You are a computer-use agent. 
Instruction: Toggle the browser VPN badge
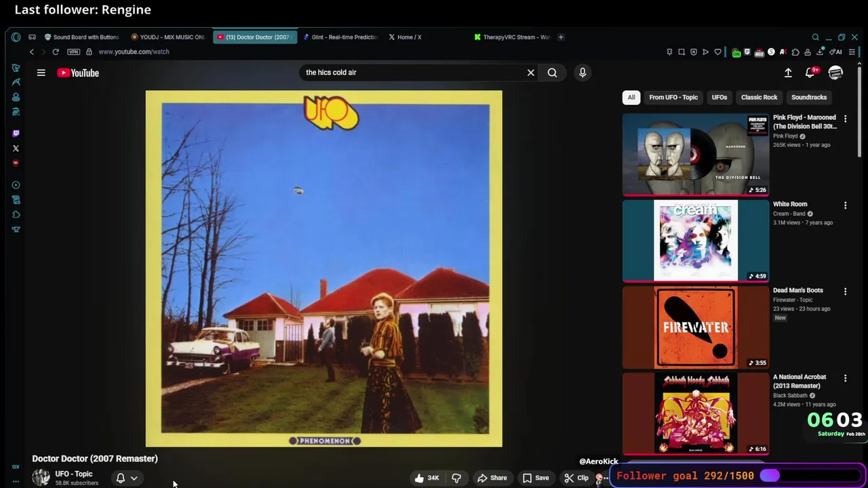point(73,52)
